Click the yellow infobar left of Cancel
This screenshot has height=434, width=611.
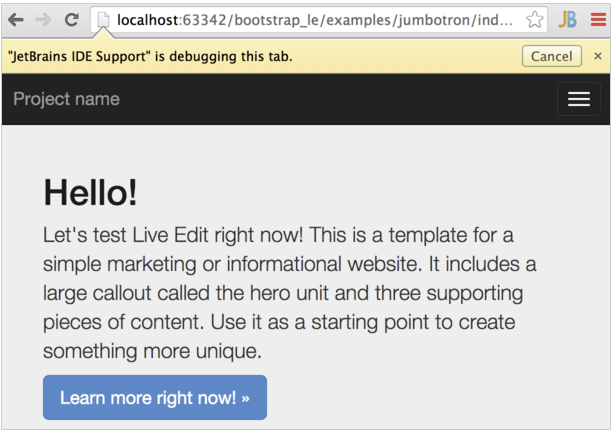410,56
